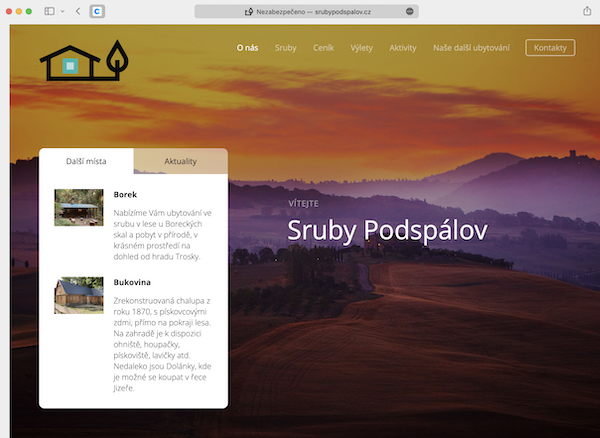Viewport: 600px width, 438px height.
Task: Close the Safari window with red button
Action: pyautogui.click(x=9, y=11)
